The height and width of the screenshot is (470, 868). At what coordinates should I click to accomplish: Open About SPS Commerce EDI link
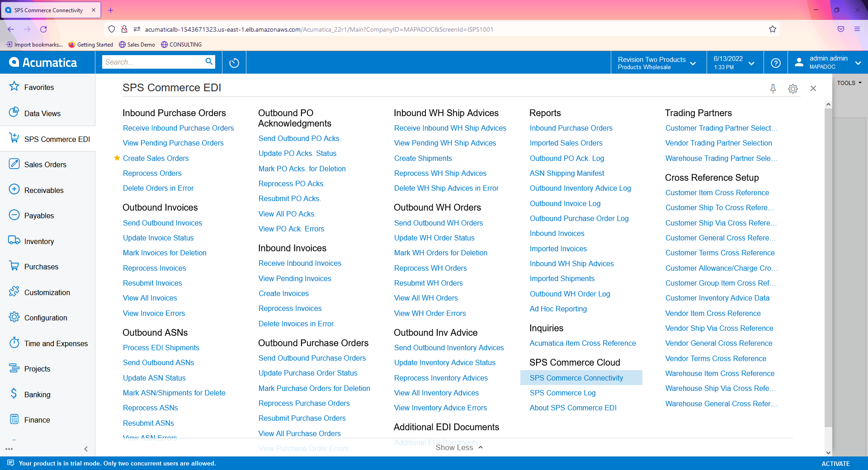pyautogui.click(x=573, y=408)
